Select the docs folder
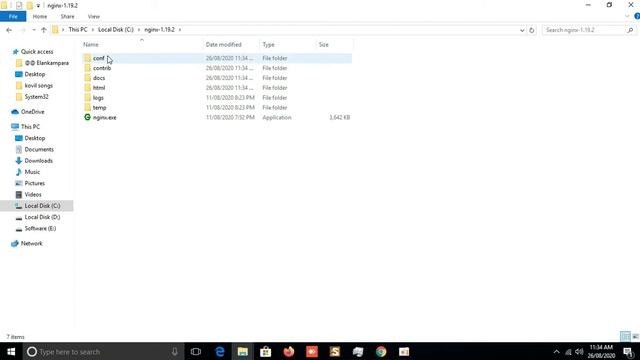This screenshot has height=360, width=640. coord(99,78)
